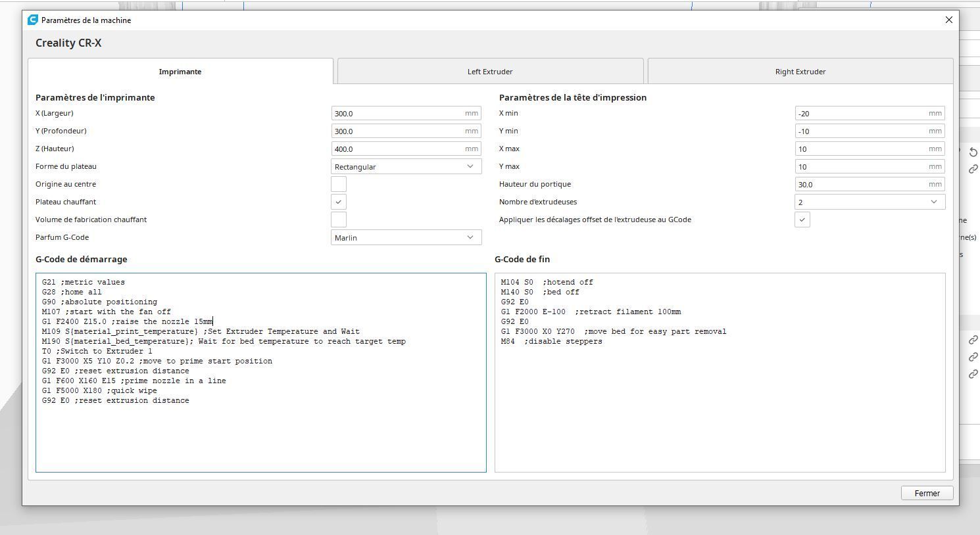Click the 'G1 F2400 Z15.0' raise nozzle line
Screen dimensions: 980x535
pyautogui.click(x=127, y=321)
